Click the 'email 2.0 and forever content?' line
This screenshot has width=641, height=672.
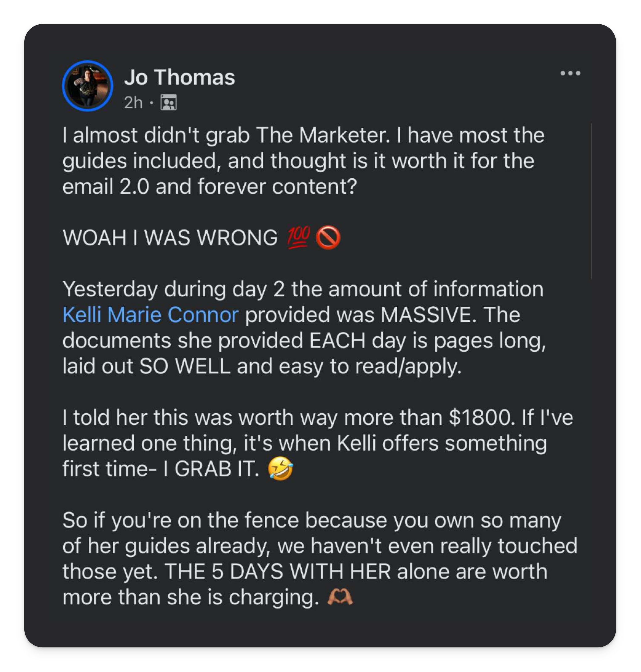(209, 186)
